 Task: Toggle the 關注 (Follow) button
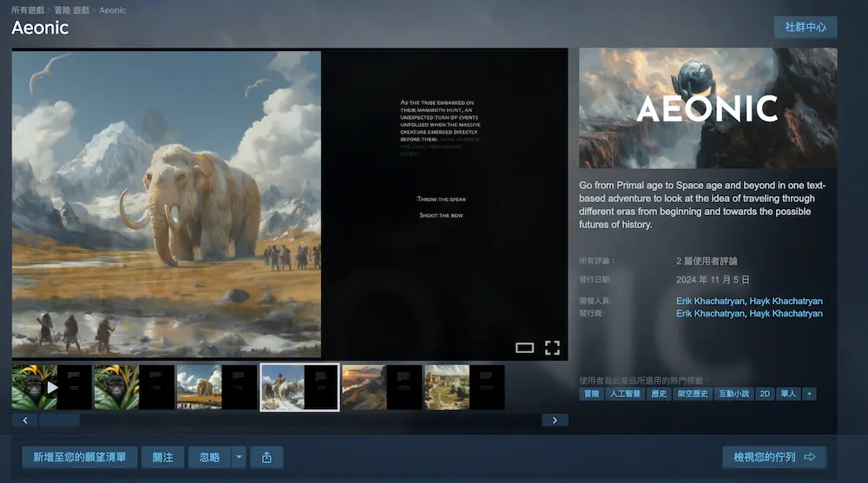tap(162, 457)
